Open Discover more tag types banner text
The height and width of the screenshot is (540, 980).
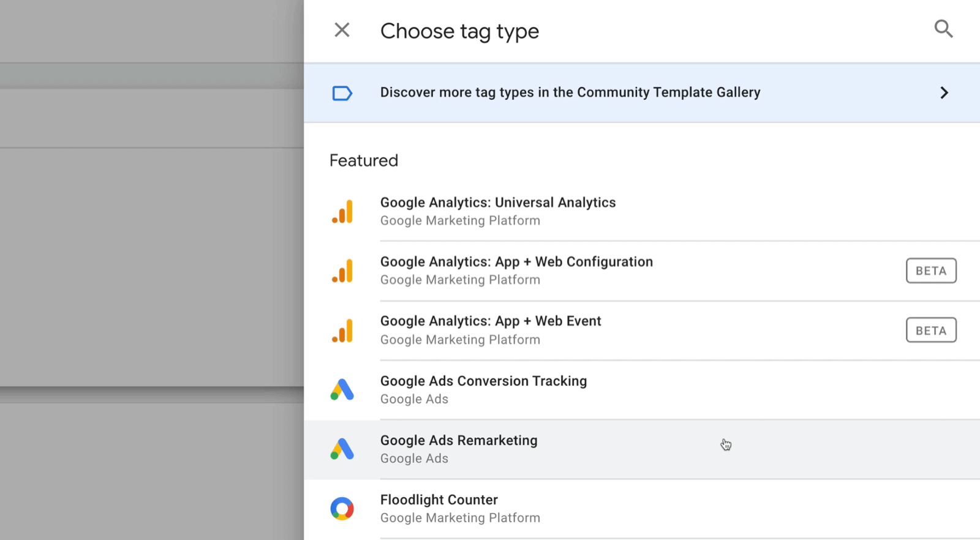point(570,92)
